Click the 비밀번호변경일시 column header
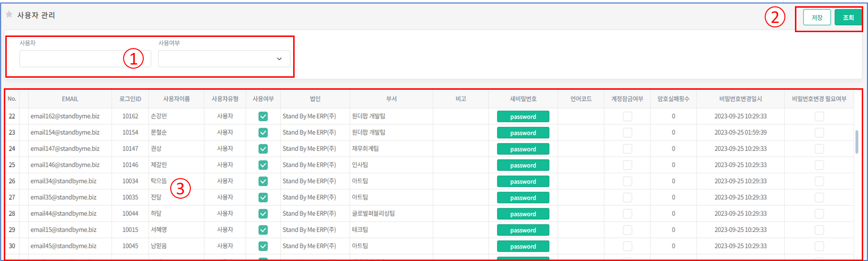The image size is (868, 261). point(740,99)
